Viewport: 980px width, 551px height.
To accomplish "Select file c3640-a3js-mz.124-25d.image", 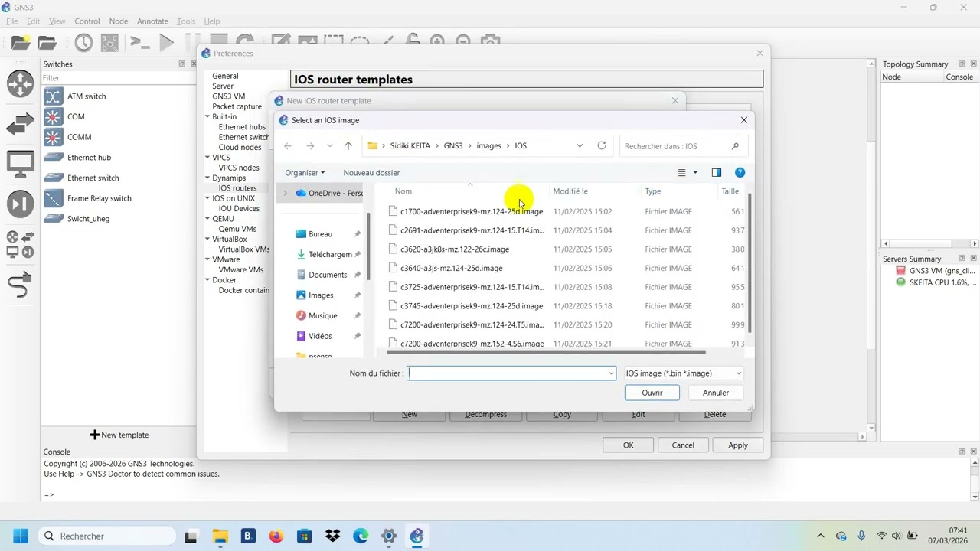I will pyautogui.click(x=451, y=268).
